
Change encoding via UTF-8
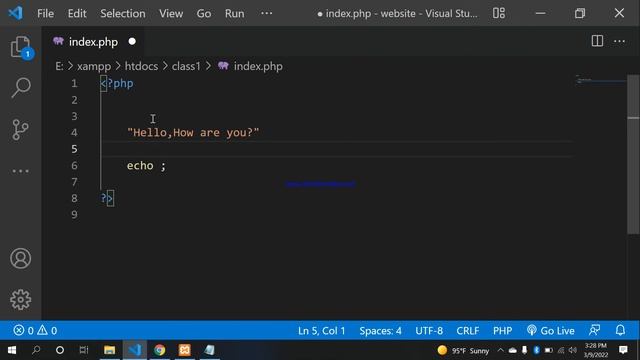click(429, 330)
